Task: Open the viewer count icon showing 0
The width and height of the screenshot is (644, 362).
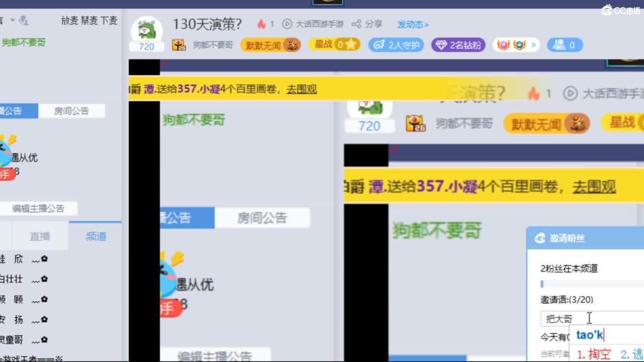Action: [x=565, y=45]
